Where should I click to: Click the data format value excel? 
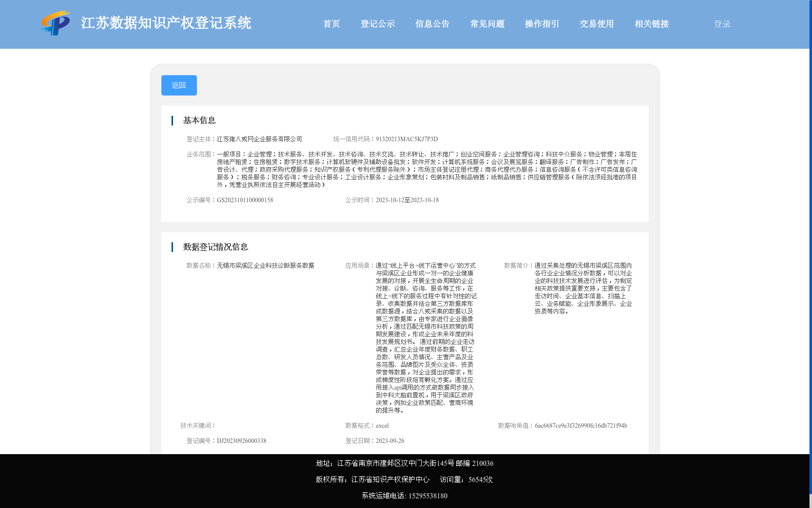(382, 426)
